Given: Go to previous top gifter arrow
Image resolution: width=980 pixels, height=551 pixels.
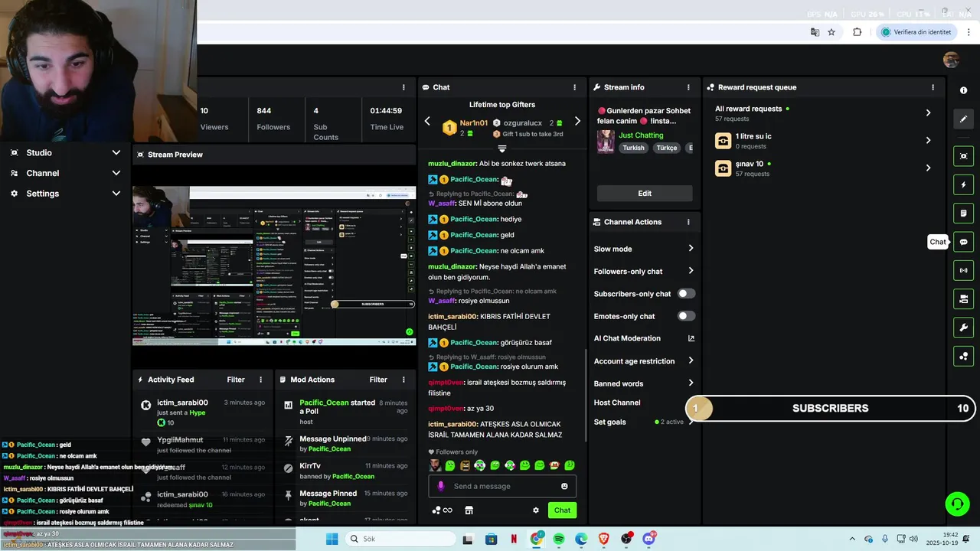Looking at the screenshot, I should pyautogui.click(x=427, y=121).
